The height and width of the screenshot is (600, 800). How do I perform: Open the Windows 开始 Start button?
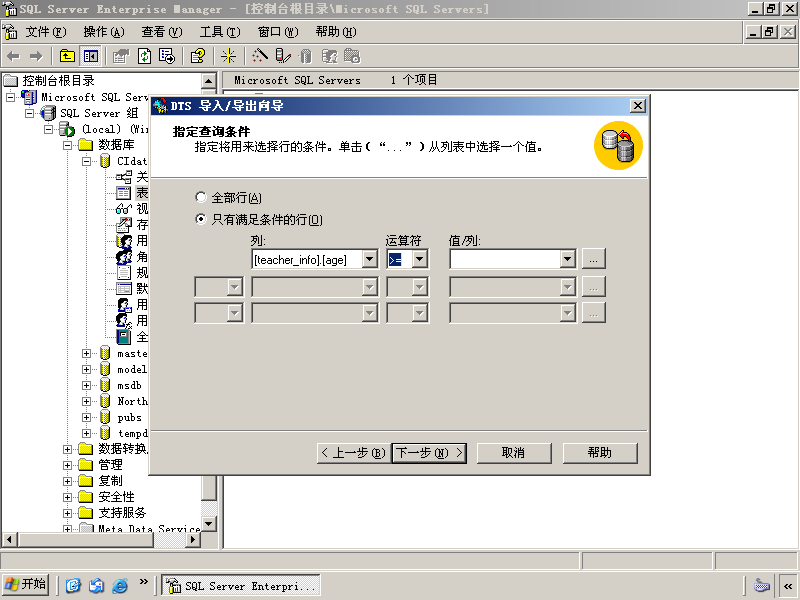26,585
